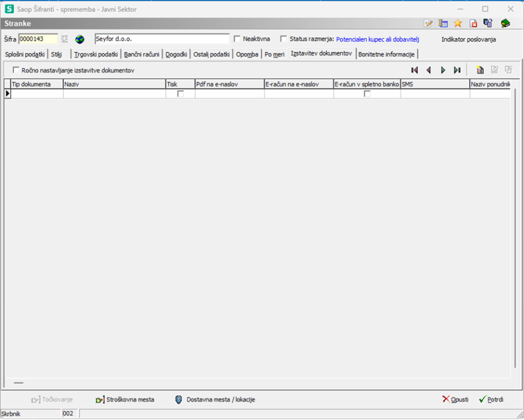Click the insert new record icon
This screenshot has width=524, height=420.
click(480, 70)
